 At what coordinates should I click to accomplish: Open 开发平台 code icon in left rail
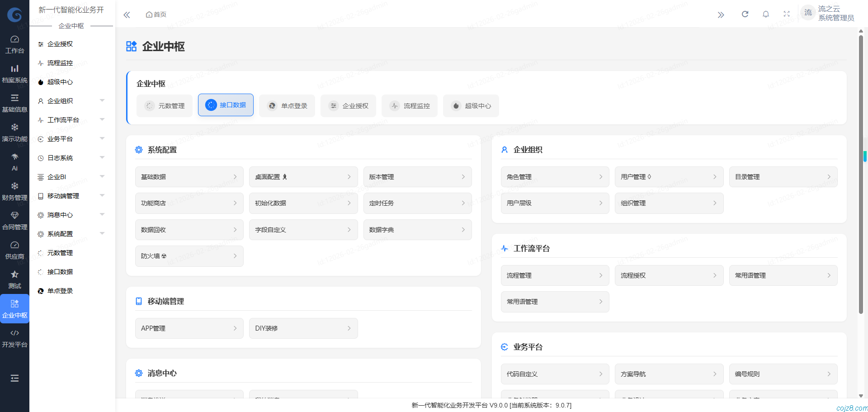tap(14, 338)
